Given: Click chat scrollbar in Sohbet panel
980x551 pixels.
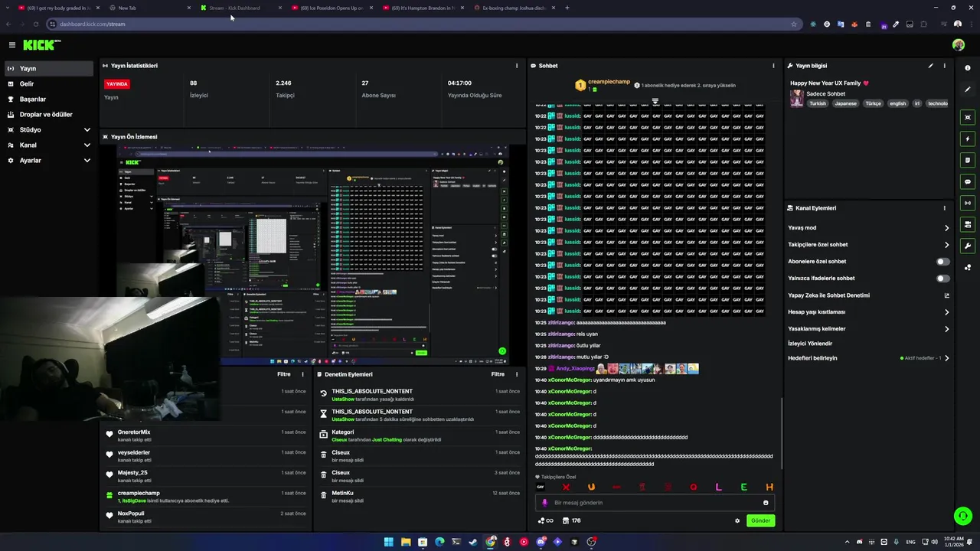Looking at the screenshot, I should [x=780, y=432].
